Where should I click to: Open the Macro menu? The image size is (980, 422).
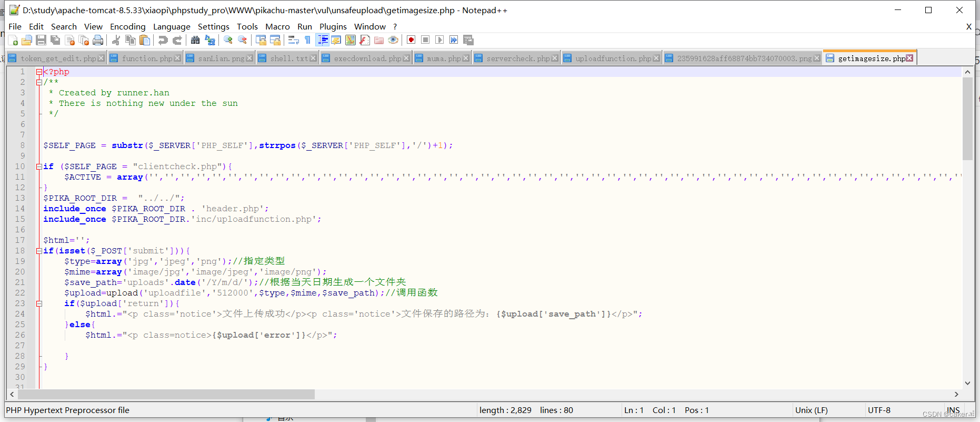point(277,26)
